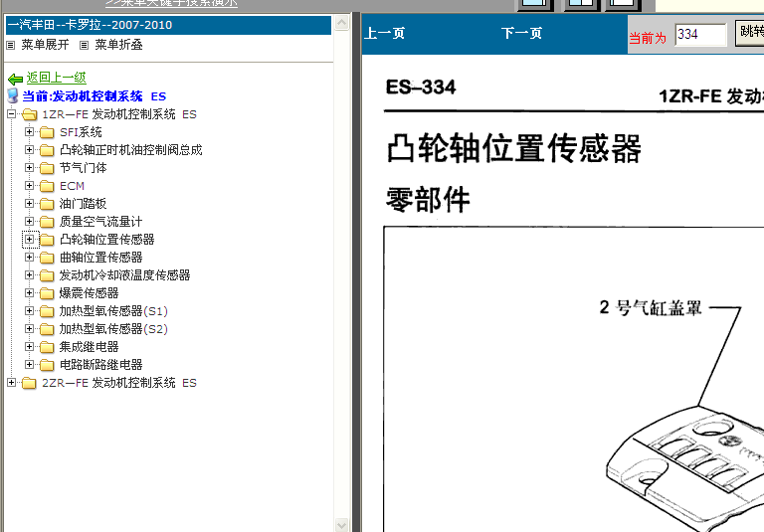Click the folder icon for 电路断路继电器
Image resolution: width=764 pixels, height=532 pixels.
coord(47,365)
